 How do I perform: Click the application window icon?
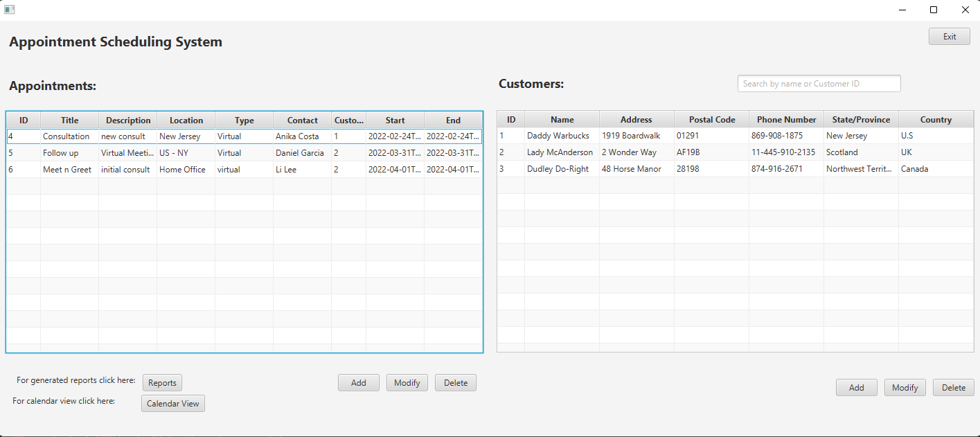tap(10, 10)
